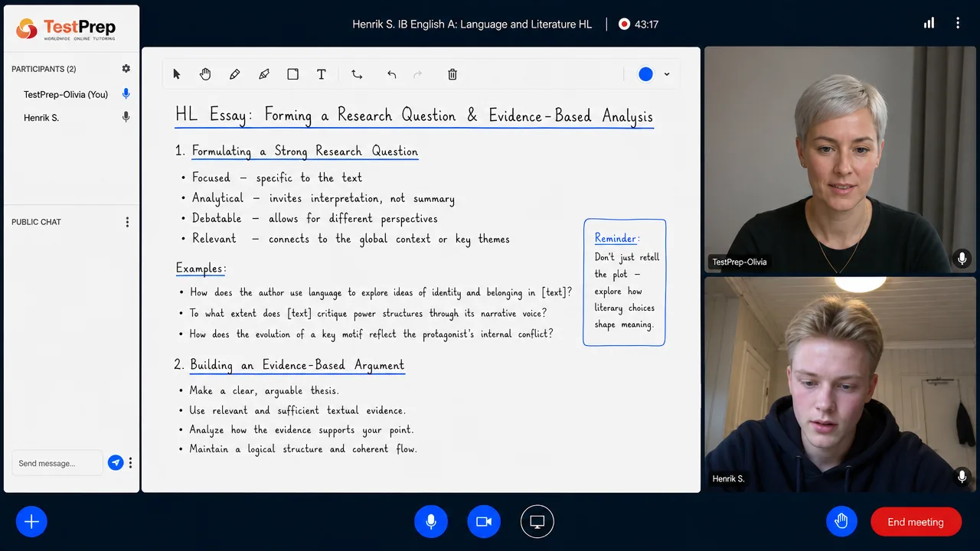Start screen sharing from bottom bar
Image resolution: width=980 pixels, height=551 pixels.
tap(537, 522)
